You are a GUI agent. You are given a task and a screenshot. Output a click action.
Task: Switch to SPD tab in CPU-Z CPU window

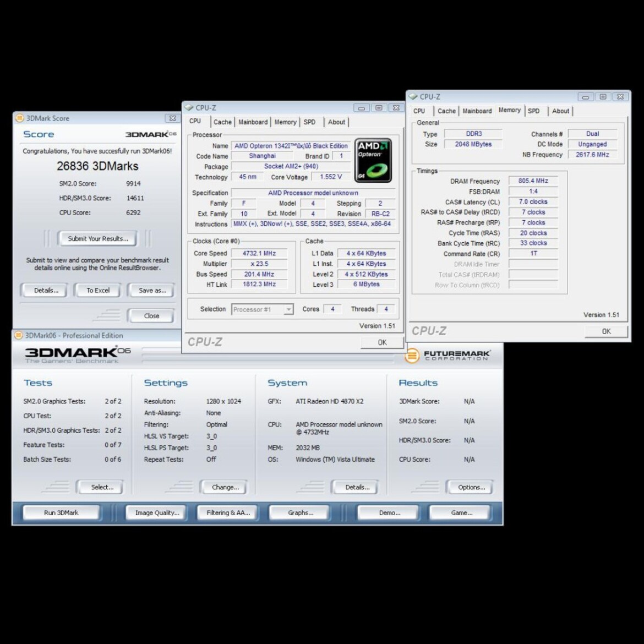tap(310, 122)
